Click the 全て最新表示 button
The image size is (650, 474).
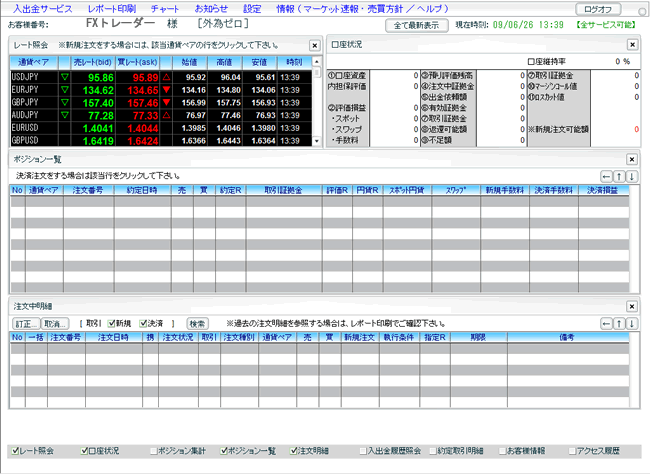tap(416, 25)
